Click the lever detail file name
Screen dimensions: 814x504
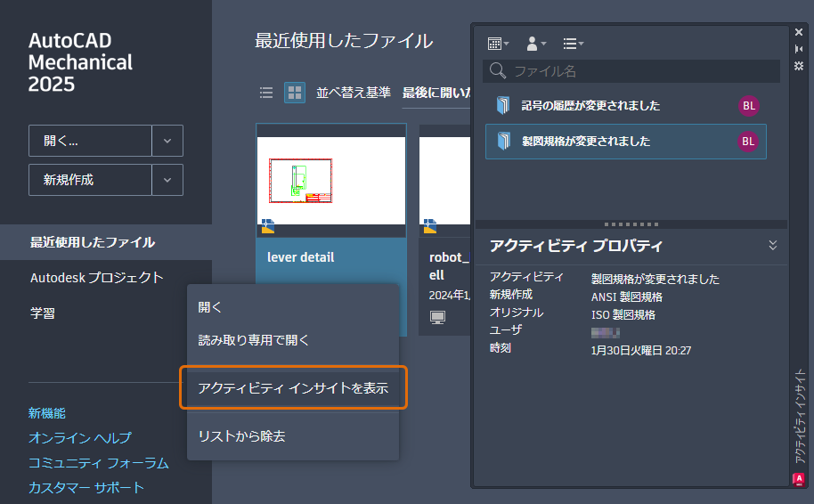(301, 257)
